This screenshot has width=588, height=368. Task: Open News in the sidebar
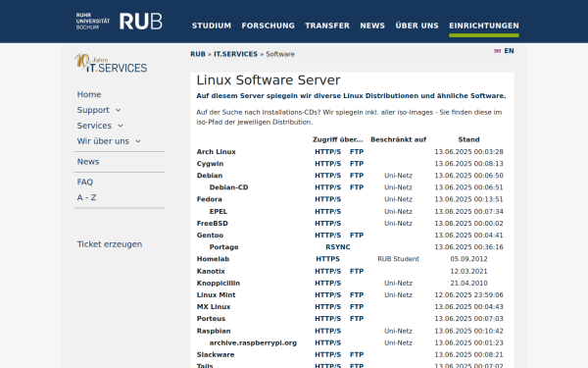(88, 162)
